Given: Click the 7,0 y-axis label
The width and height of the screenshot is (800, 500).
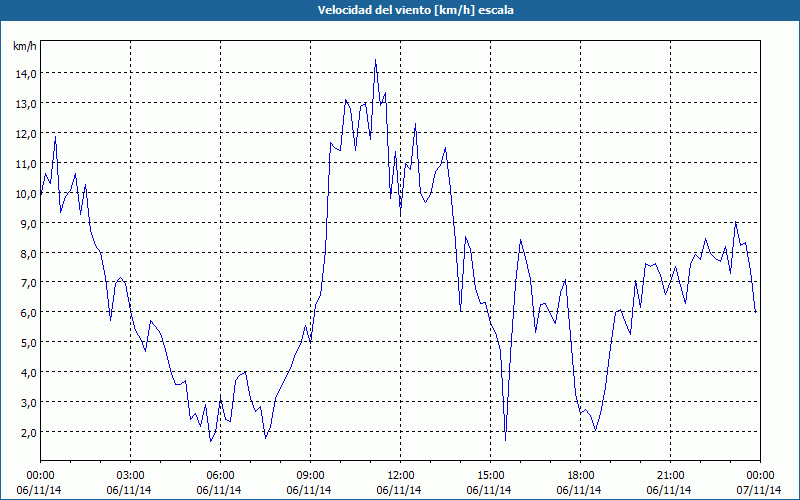Looking at the screenshot, I should pyautogui.click(x=29, y=283).
